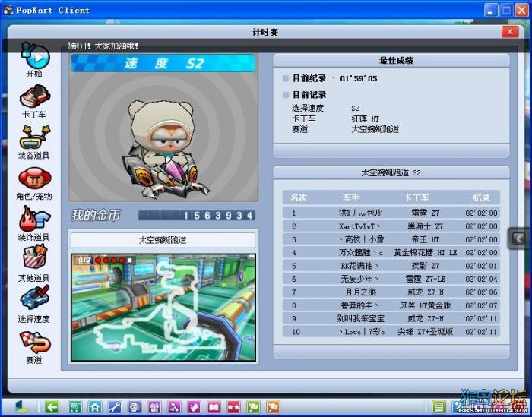Image resolution: width=532 pixels, height=417 pixels.
Task: Click the track map preview thumbnail
Action: (163, 307)
